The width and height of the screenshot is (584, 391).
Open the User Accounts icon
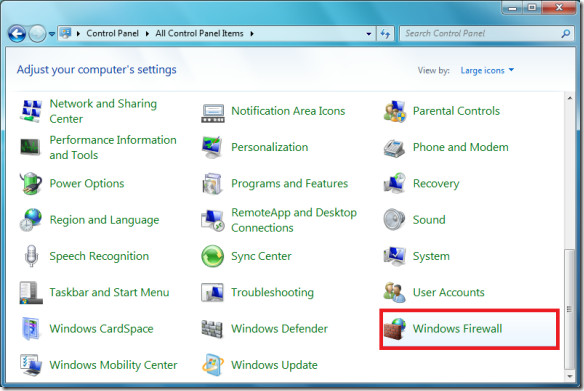click(394, 292)
